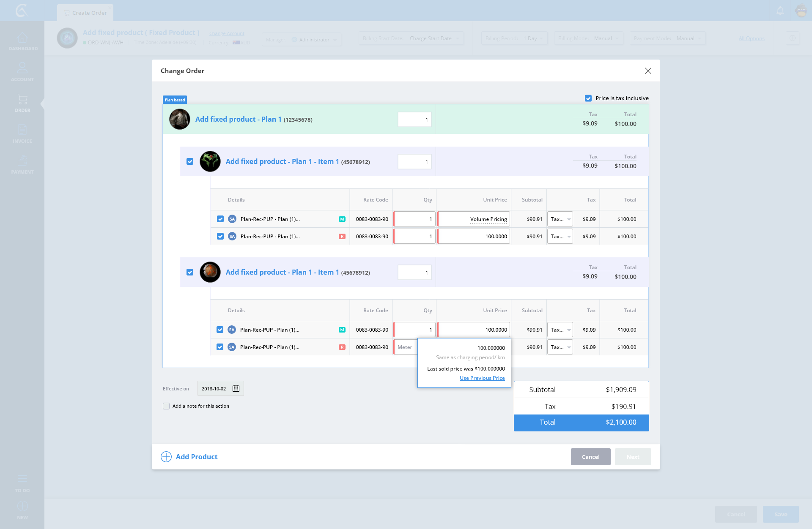
Task: Uncheck Price is tax inclusive
Action: pyautogui.click(x=588, y=98)
